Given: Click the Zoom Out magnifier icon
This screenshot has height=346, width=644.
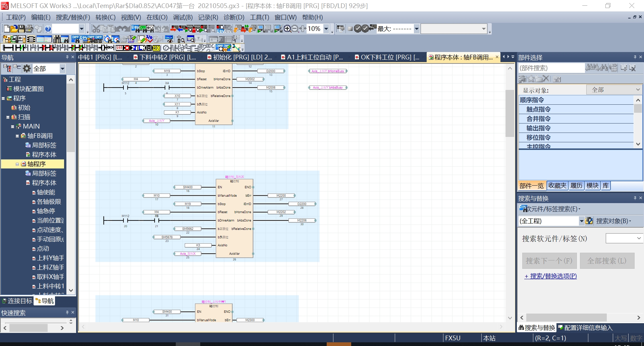Looking at the screenshot, I should [x=295, y=29].
